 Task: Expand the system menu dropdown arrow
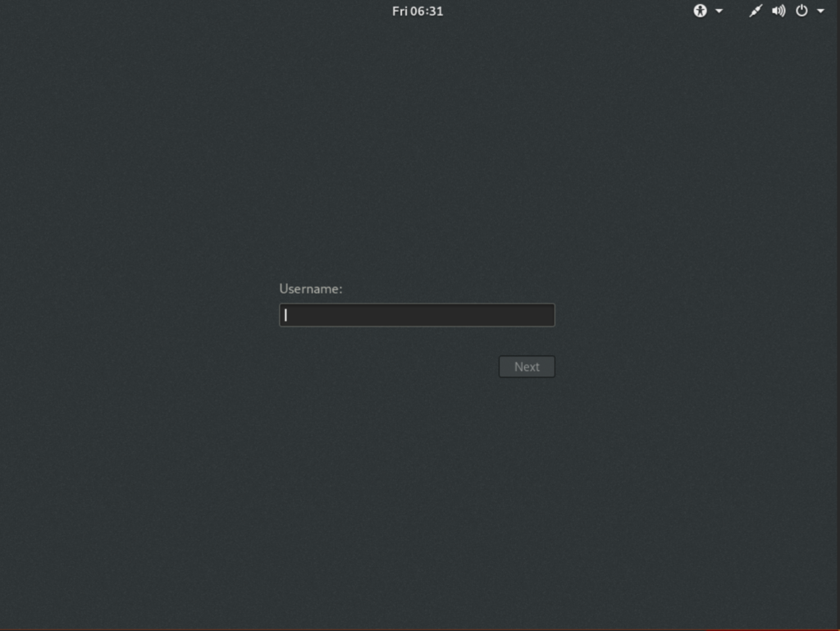click(820, 11)
